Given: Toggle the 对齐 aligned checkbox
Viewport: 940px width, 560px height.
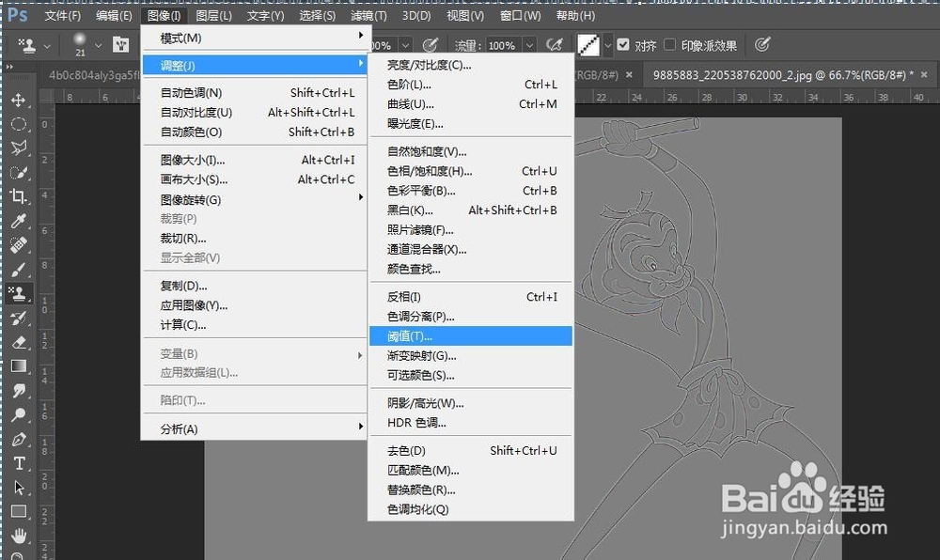Looking at the screenshot, I should click(x=623, y=45).
